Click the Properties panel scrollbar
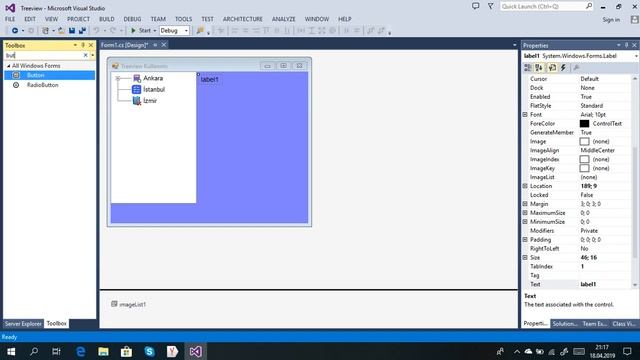This screenshot has width=640, height=360. pos(635,181)
